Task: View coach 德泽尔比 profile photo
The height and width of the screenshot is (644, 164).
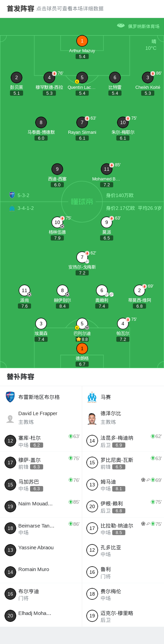Action: [92, 418]
